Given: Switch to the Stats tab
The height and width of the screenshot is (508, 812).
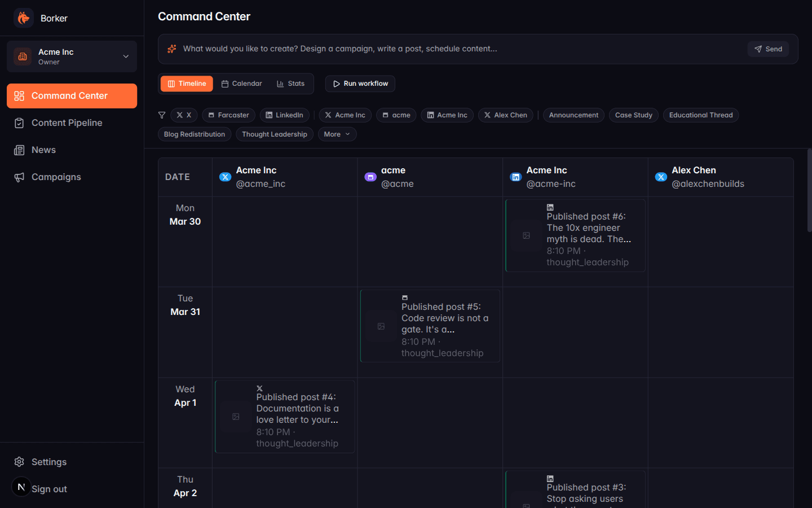Looking at the screenshot, I should (291, 84).
